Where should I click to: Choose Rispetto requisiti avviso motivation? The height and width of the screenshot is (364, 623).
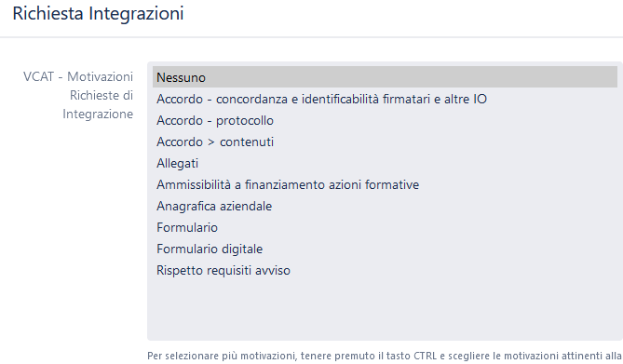[385, 270]
